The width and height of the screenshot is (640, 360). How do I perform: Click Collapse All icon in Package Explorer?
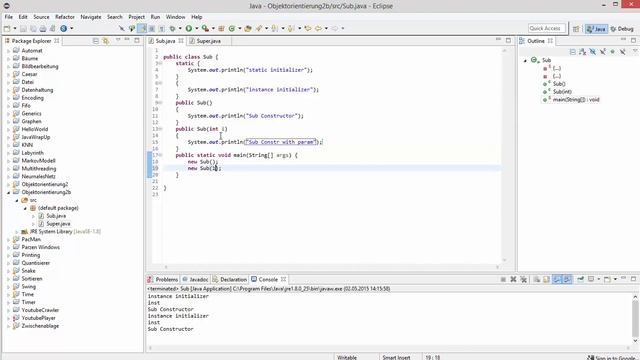(95, 41)
